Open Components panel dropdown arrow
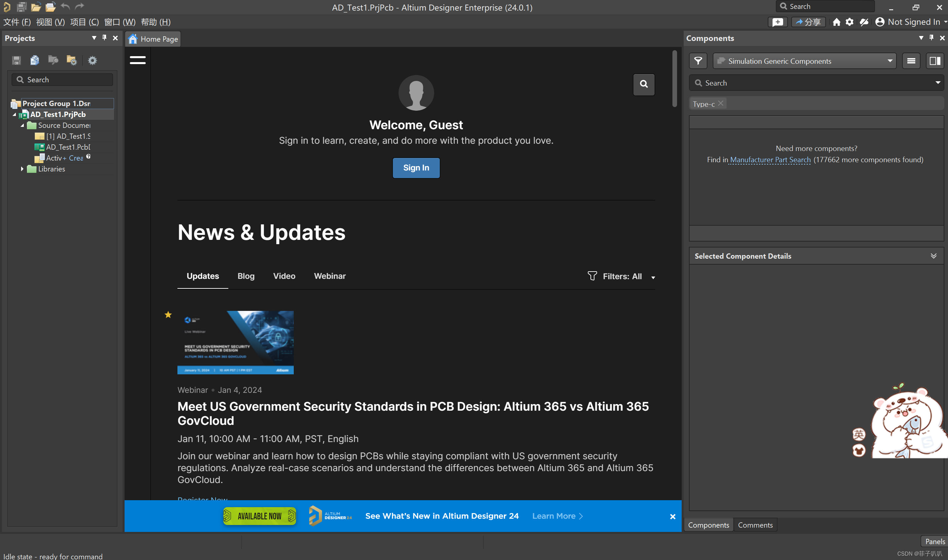 pos(921,37)
